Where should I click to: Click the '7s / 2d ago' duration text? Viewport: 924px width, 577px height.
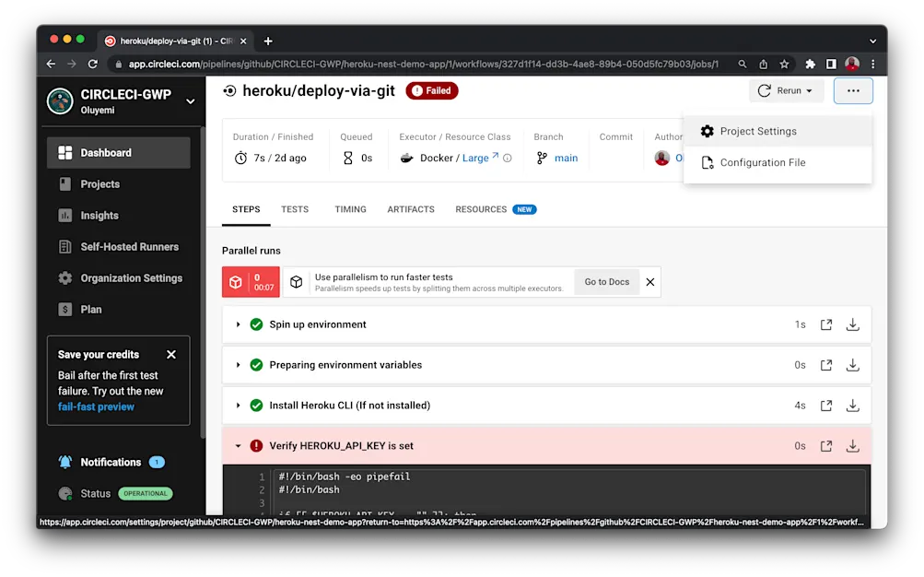(x=280, y=158)
